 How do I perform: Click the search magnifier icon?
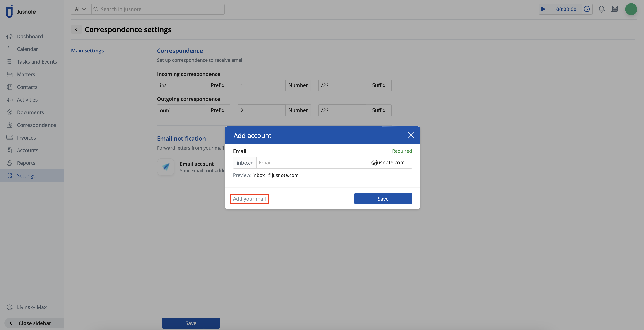point(96,9)
